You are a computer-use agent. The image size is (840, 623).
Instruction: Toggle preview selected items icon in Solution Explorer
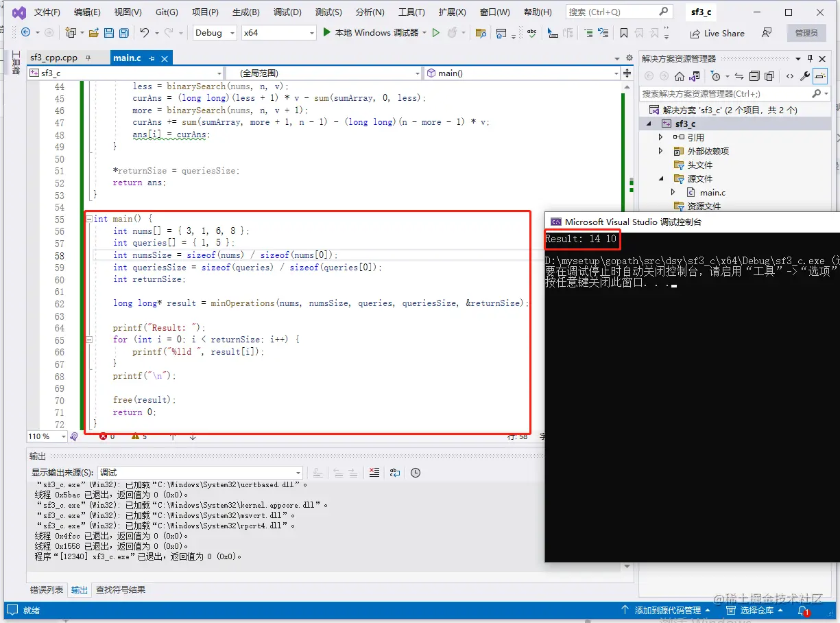coord(820,76)
